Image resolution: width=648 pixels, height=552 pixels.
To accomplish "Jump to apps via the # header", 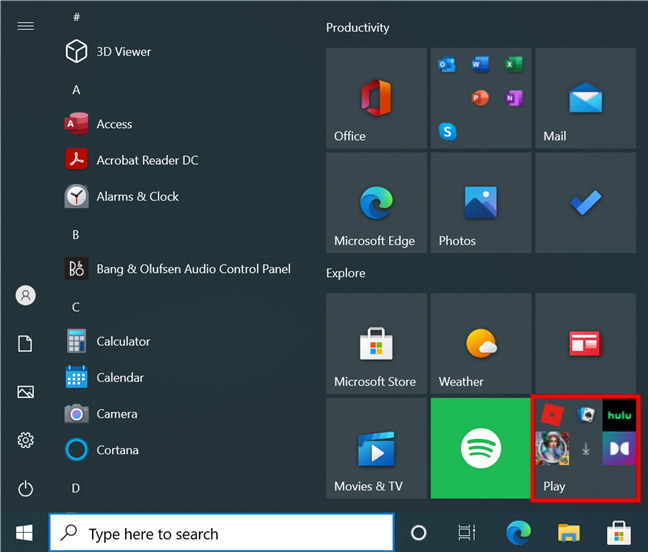I will click(76, 17).
